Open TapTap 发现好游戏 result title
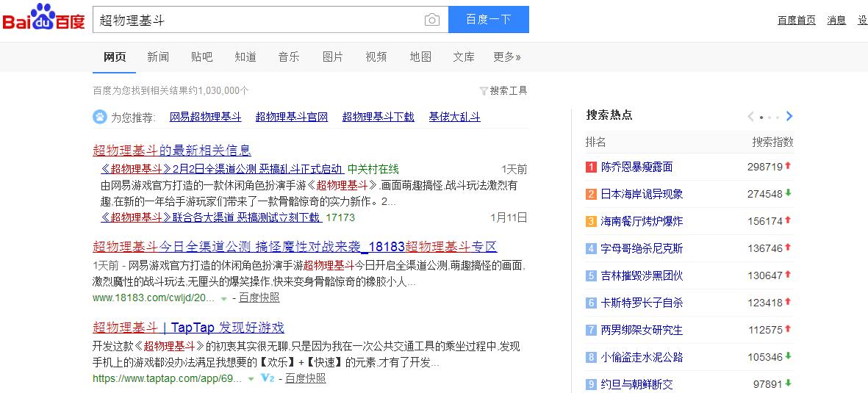This screenshot has height=393, width=868. (x=188, y=327)
